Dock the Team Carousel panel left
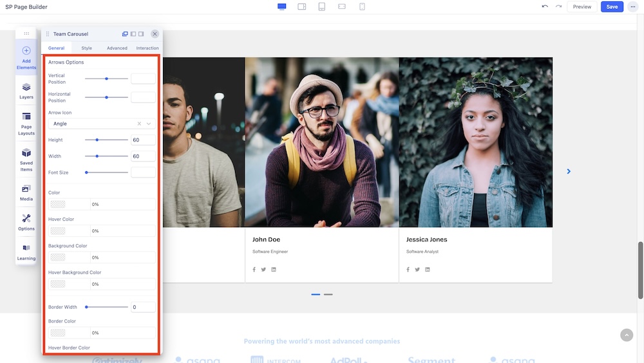644x363 pixels. point(133,34)
